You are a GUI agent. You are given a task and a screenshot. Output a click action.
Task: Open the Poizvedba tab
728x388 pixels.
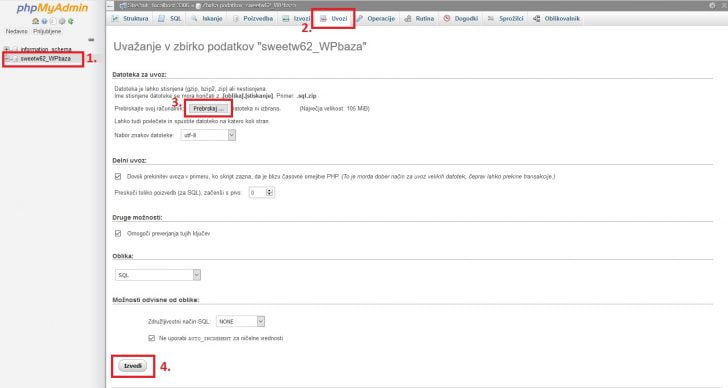tap(253, 19)
